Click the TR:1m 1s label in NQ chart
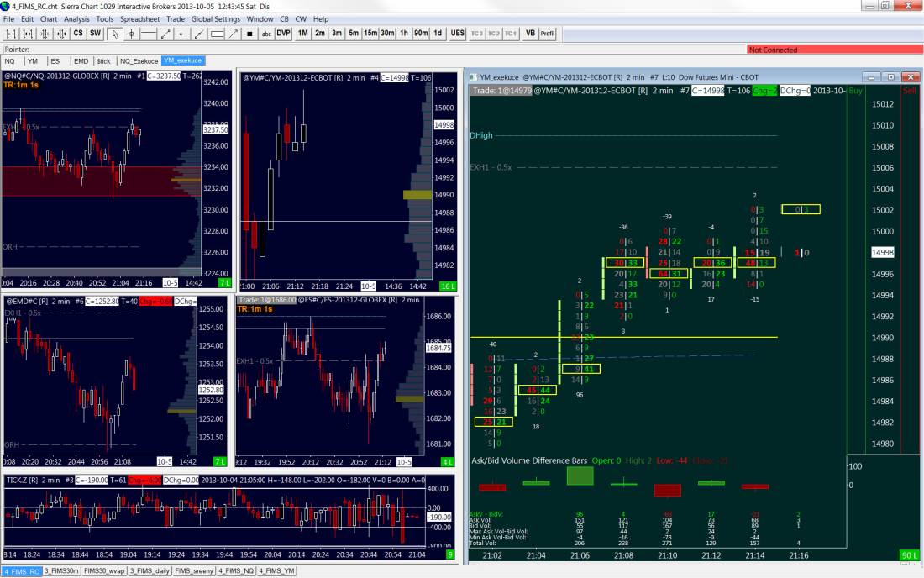 [21, 85]
